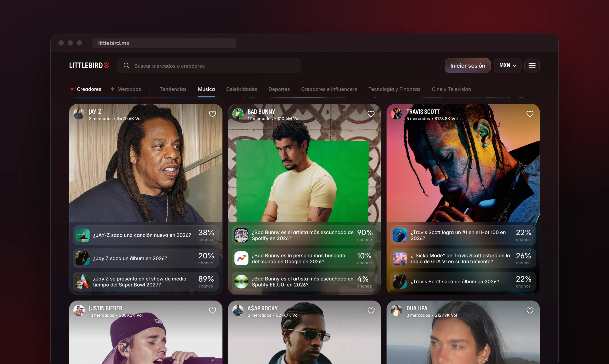This screenshot has height=364, width=609.
Task: Click the GTA VI market thumbnail icon
Action: coord(400,258)
